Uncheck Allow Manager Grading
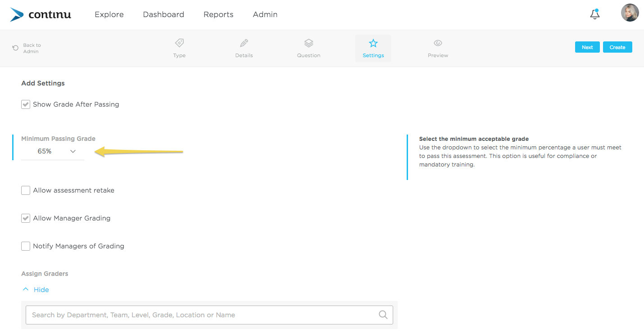This screenshot has width=644, height=333. (26, 218)
